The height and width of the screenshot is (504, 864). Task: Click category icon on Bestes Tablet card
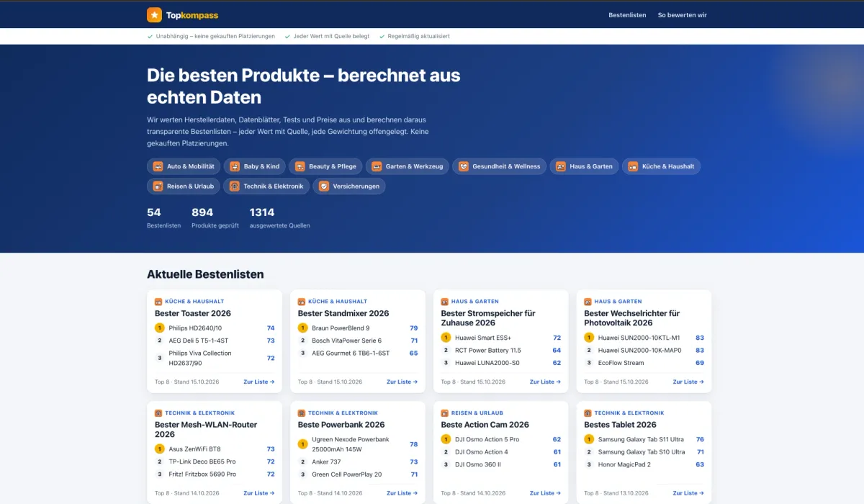[588, 413]
